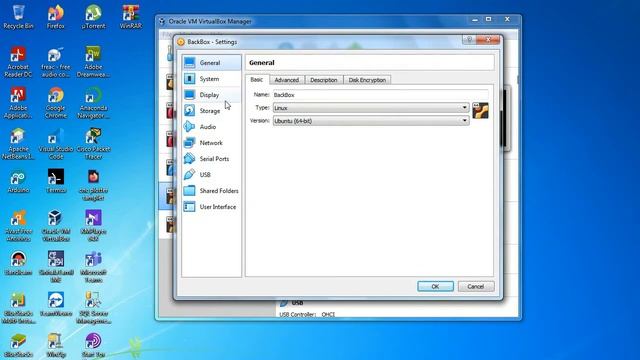
Task: Select the Display settings category
Action: [211, 95]
